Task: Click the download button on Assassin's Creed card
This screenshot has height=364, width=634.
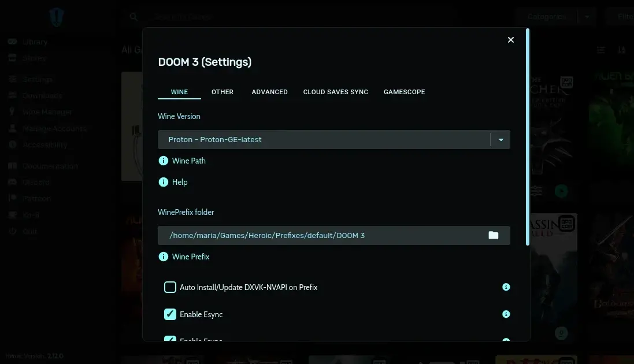Action: (561, 333)
